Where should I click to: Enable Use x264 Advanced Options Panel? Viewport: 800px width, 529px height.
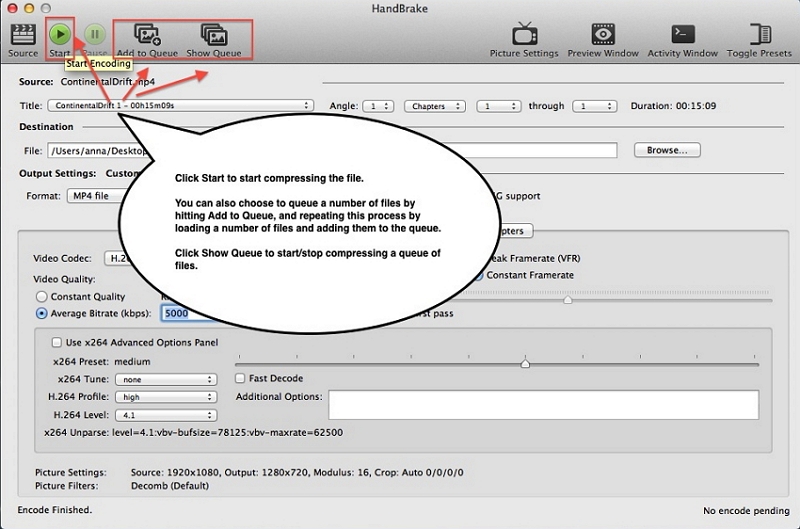pos(57,342)
